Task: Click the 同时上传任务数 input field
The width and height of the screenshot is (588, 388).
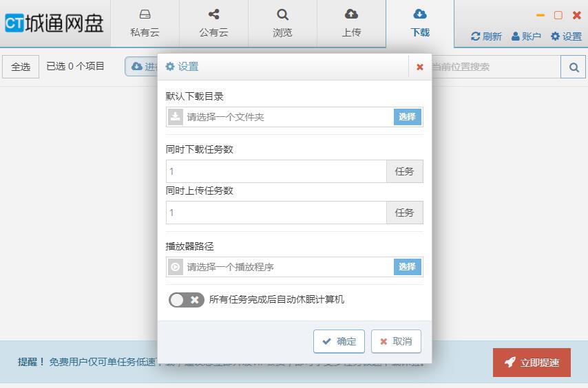Action: (x=276, y=213)
